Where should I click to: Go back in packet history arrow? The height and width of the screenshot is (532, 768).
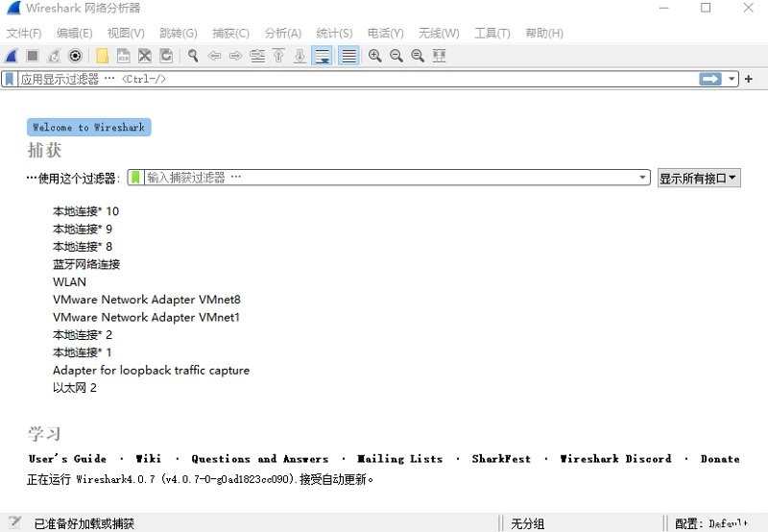(214, 56)
